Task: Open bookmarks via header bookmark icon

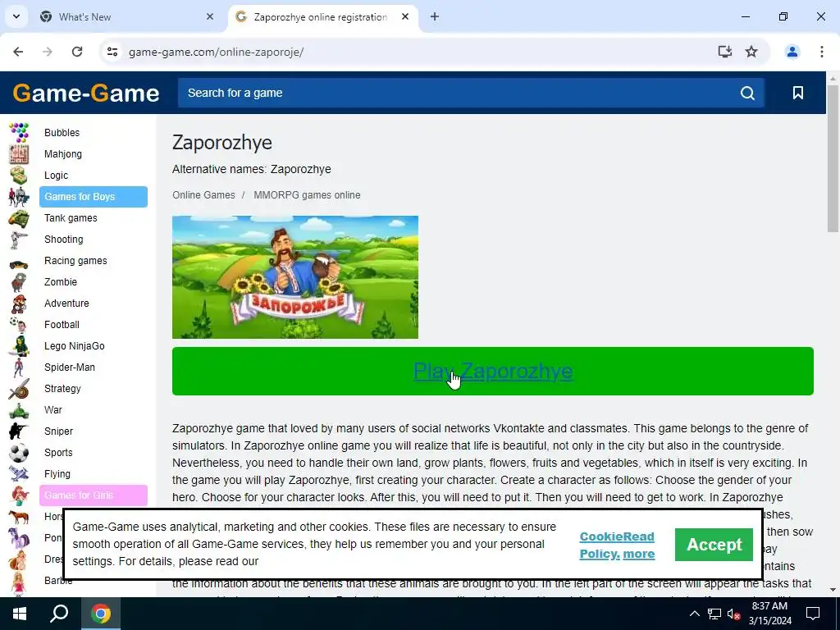Action: click(797, 93)
